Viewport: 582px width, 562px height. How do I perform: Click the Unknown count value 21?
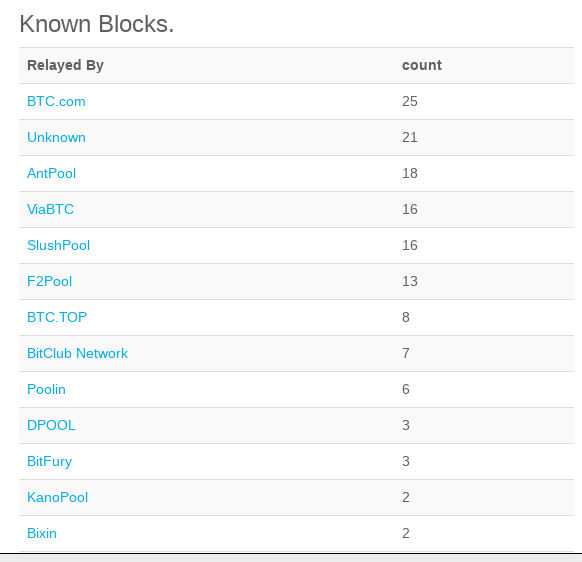pos(410,137)
